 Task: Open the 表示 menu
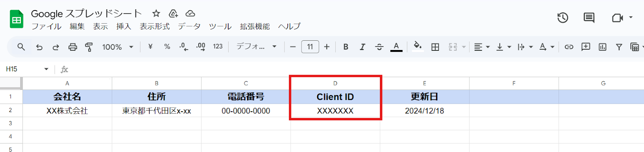(x=100, y=27)
